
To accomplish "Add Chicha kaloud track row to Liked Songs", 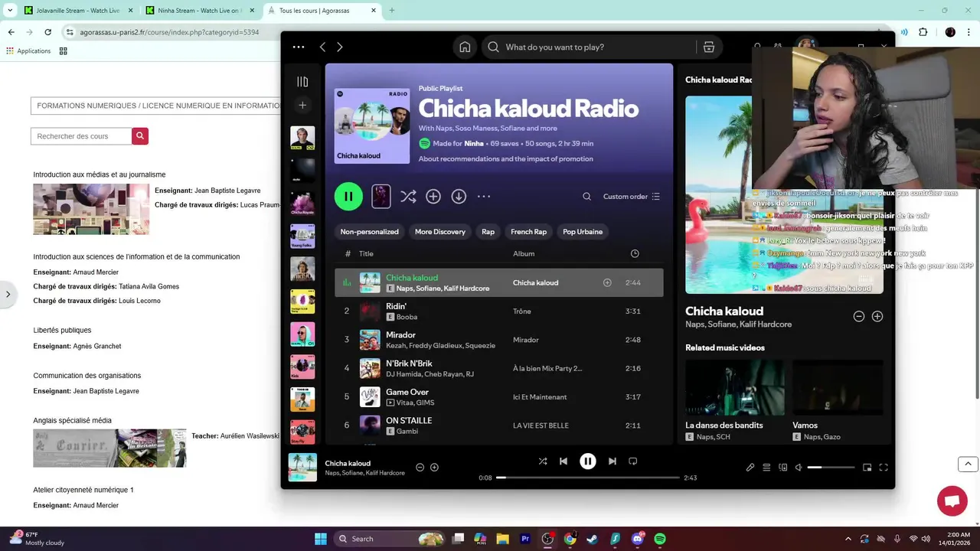I will pos(607,282).
